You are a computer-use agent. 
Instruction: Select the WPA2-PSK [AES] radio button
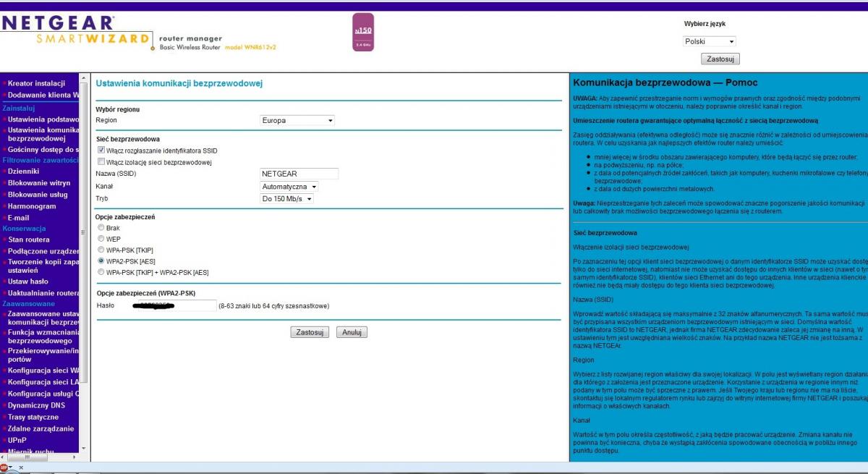pyautogui.click(x=101, y=260)
